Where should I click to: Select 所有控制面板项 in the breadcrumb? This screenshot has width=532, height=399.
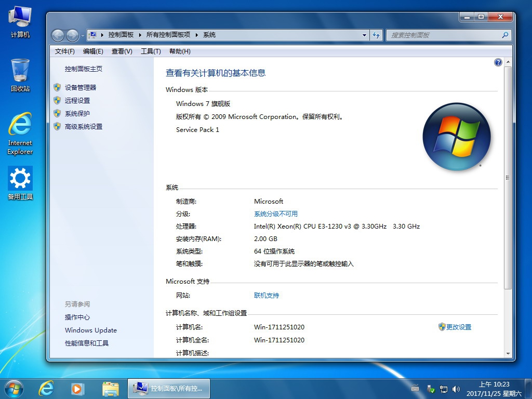tap(168, 35)
